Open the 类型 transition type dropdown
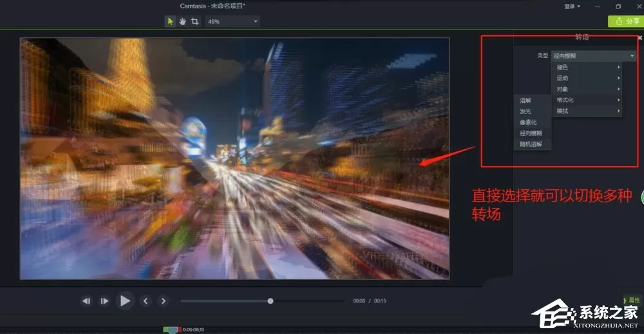 tap(594, 55)
